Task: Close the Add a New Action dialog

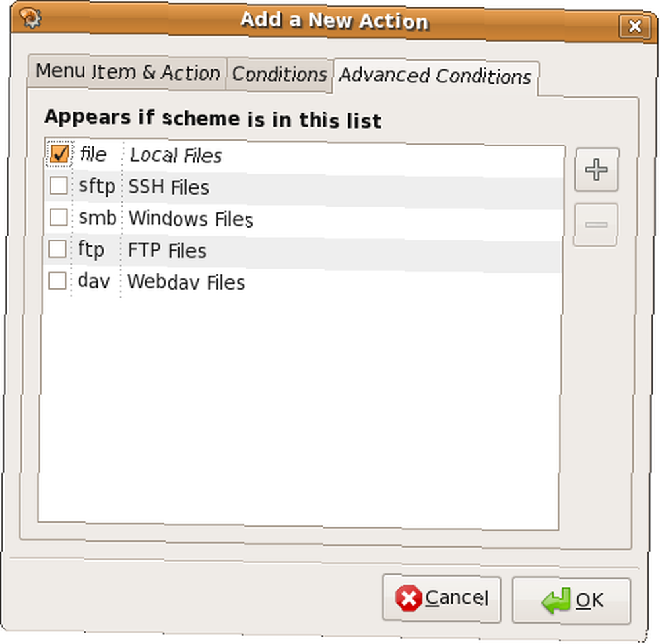Action: 635,26
